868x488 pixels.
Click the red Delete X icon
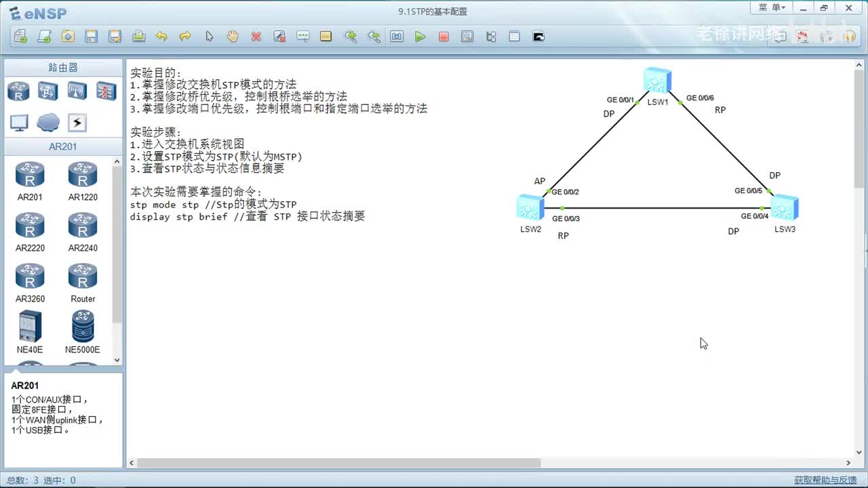[256, 37]
